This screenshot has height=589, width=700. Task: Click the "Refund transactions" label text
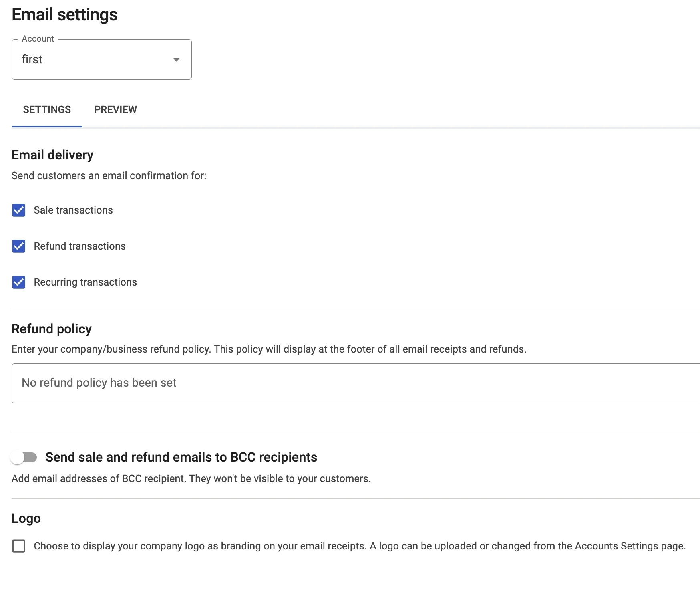pos(80,246)
